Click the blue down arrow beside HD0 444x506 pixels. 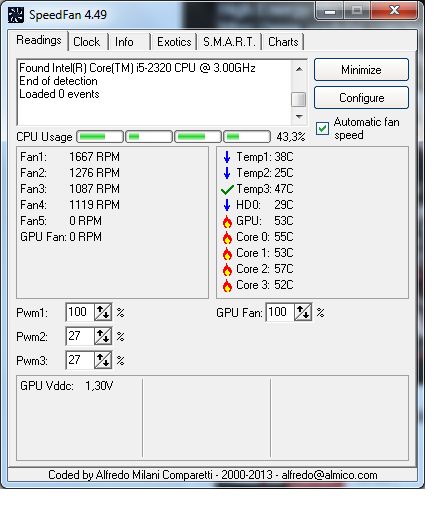click(227, 205)
